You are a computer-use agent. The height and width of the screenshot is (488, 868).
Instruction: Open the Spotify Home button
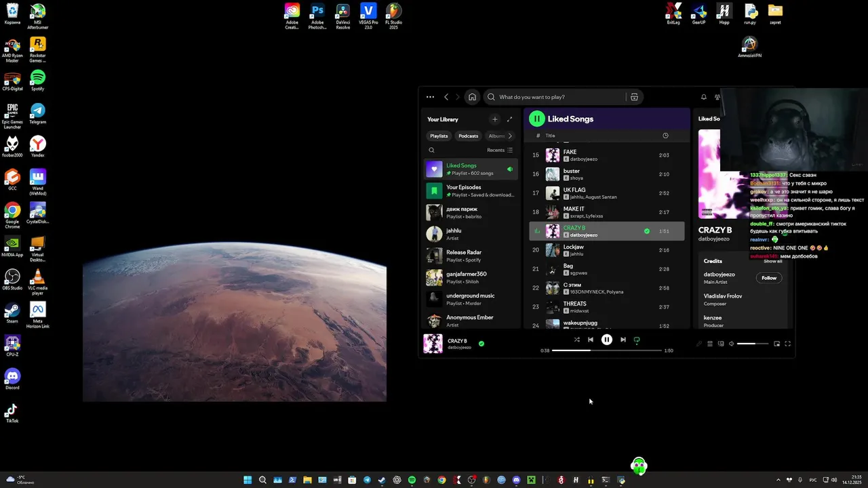(x=472, y=97)
